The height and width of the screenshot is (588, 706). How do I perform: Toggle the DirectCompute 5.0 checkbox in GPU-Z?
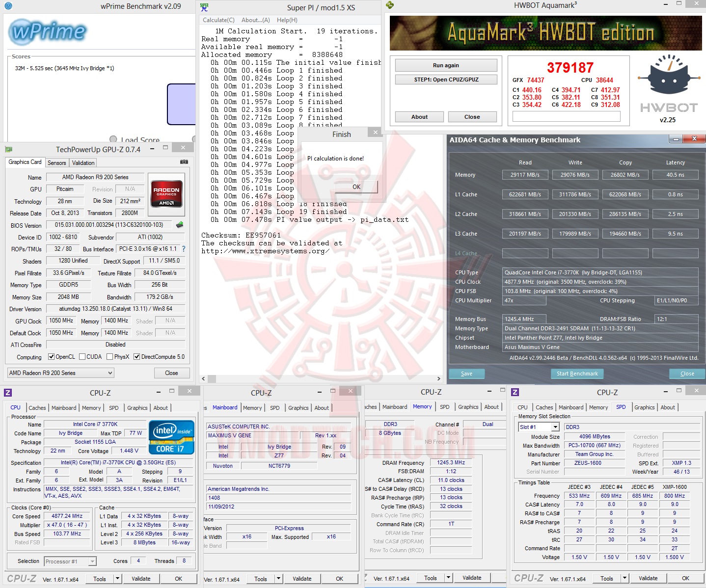(137, 357)
